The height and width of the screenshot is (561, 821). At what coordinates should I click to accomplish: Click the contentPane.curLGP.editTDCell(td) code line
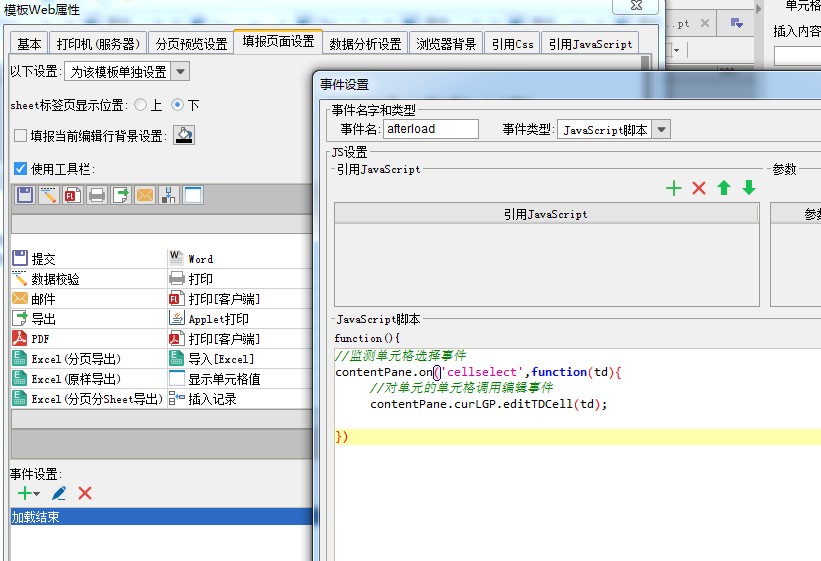pos(489,404)
